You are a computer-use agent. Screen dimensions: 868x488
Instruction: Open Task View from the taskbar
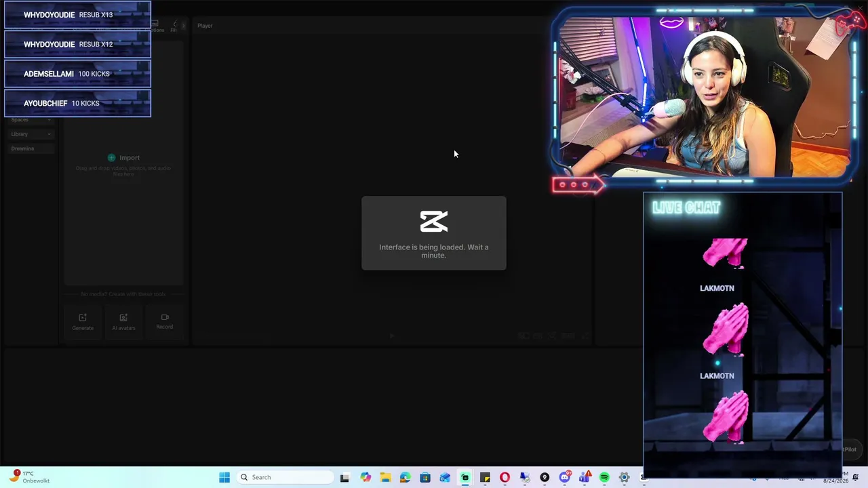click(344, 477)
